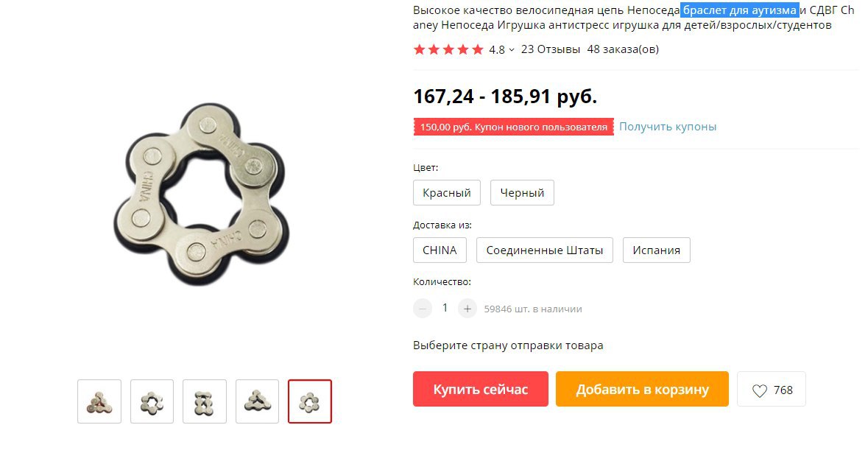This screenshot has height=453, width=868.
Task: Click Добавить в корзину button
Action: click(x=642, y=390)
